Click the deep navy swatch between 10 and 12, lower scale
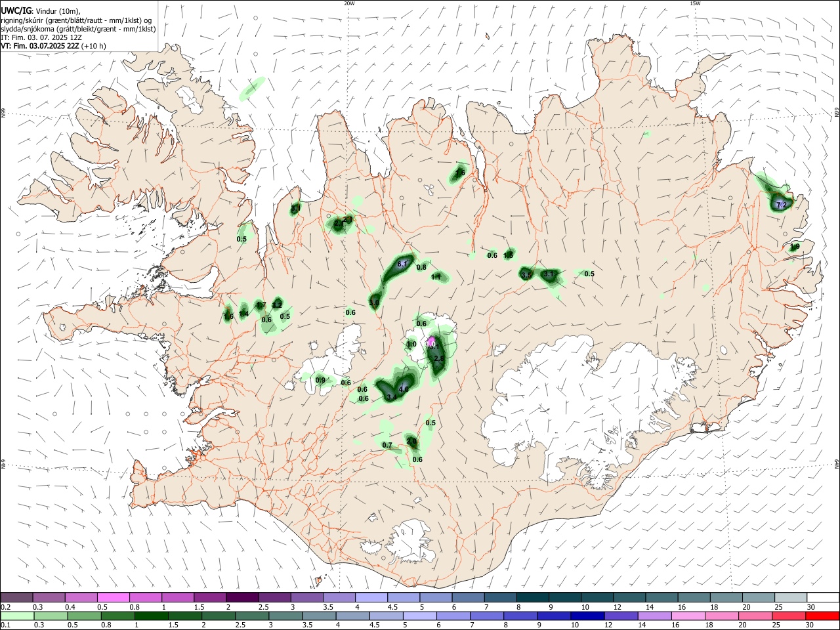840x630 pixels. tap(587, 616)
